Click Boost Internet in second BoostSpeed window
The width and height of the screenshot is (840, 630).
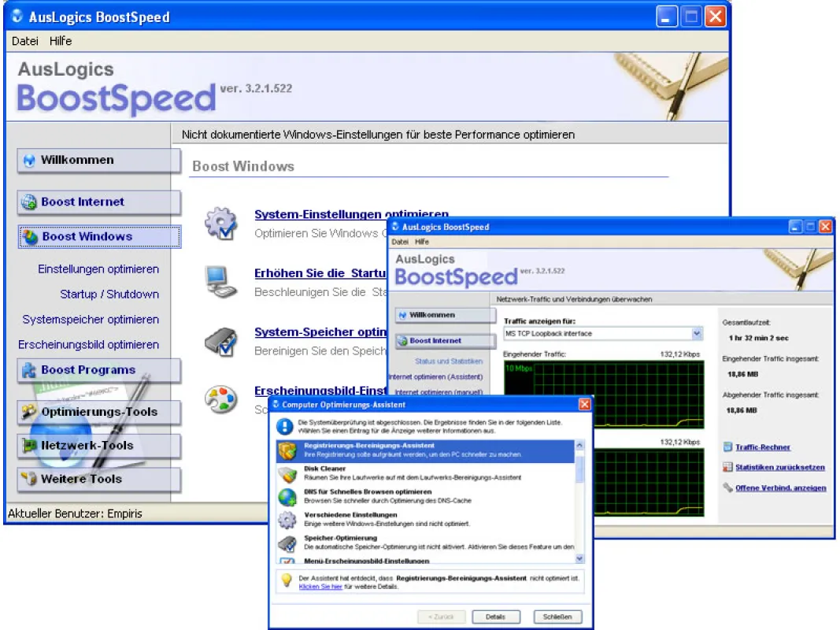(446, 341)
